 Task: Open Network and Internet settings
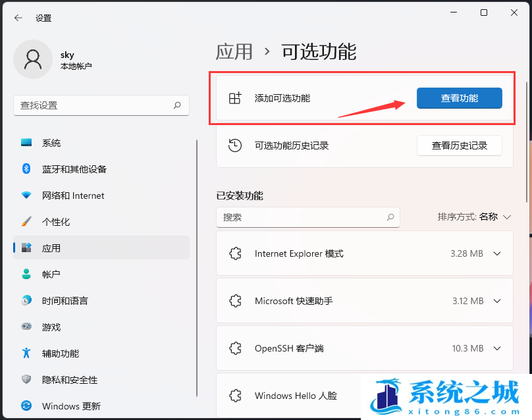tap(72, 196)
